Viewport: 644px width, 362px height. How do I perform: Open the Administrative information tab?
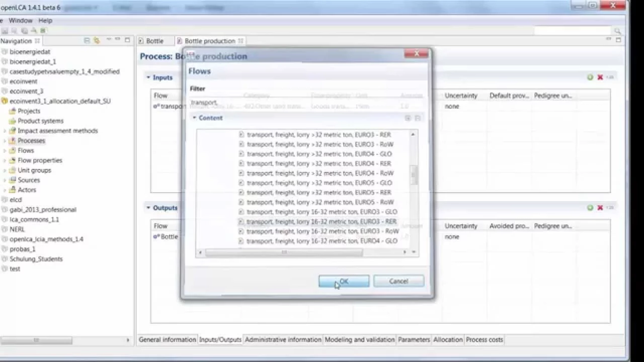tap(283, 339)
